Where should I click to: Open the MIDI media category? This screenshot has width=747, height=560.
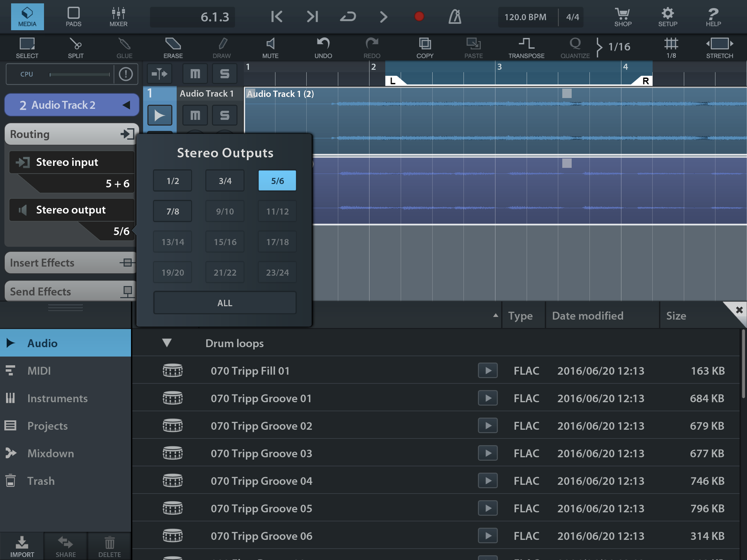tap(39, 371)
